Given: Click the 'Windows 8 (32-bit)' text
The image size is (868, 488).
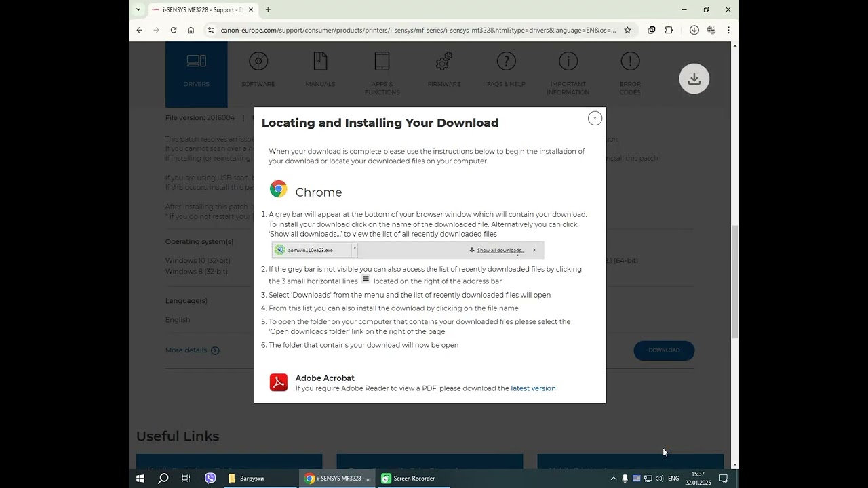Looking at the screenshot, I should (x=197, y=272).
